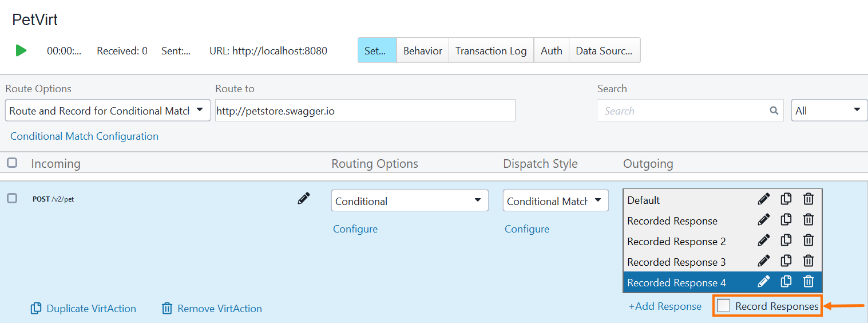
Task: Click the green play button to start virtualization
Action: [x=21, y=50]
